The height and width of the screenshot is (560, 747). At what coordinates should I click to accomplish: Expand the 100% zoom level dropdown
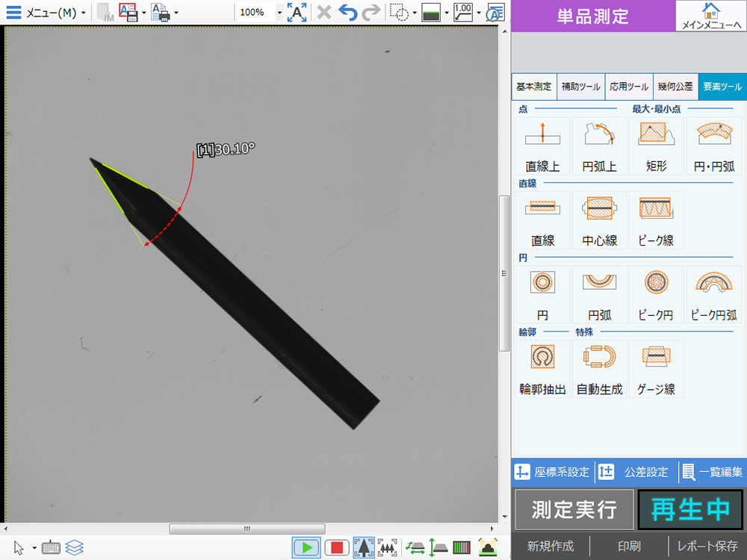(x=279, y=13)
